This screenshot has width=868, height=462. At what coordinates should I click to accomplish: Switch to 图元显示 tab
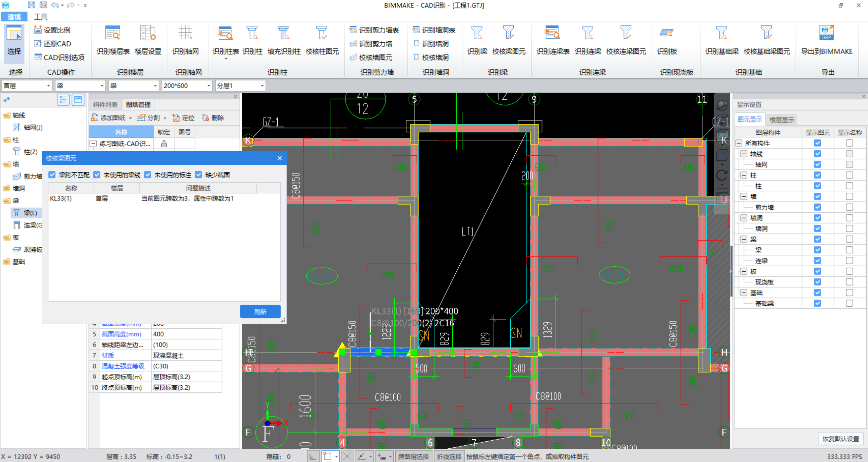pos(750,119)
